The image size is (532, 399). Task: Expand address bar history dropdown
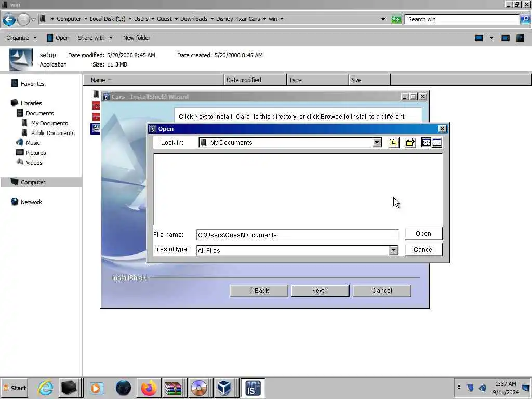(383, 19)
